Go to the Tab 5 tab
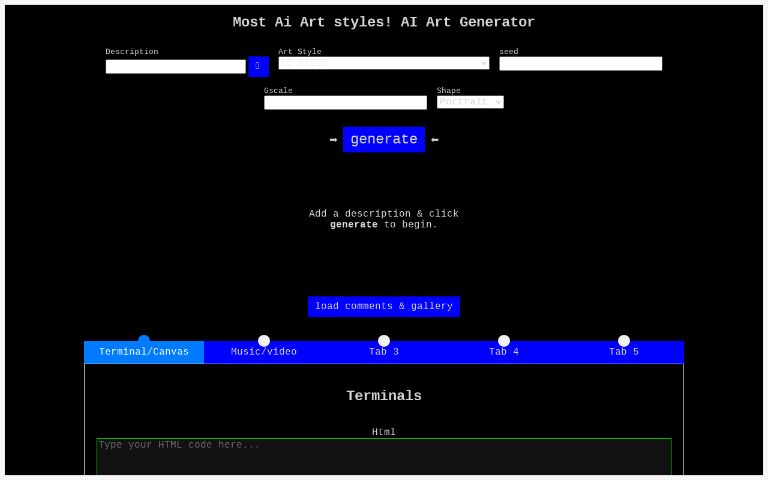This screenshot has width=768, height=480. click(x=624, y=352)
